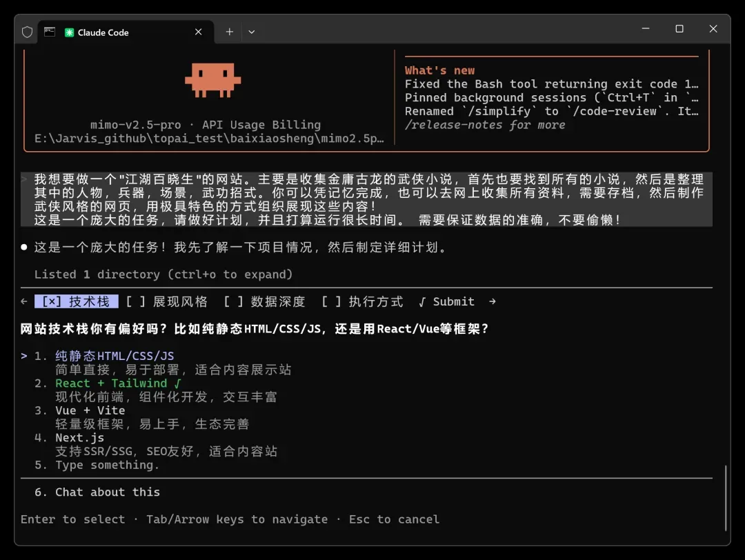Click the reply 这是一个庞大的任务 line

point(241,248)
